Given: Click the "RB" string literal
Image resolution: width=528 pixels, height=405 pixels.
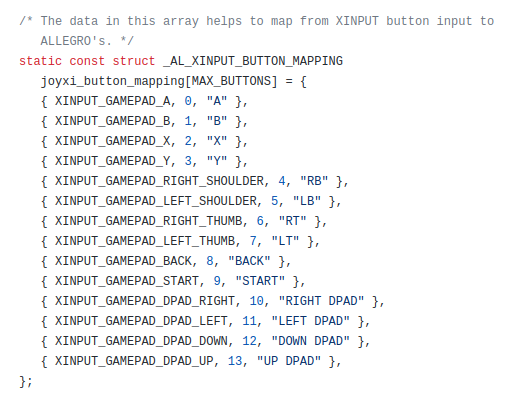Looking at the screenshot, I should pyautogui.click(x=314, y=181).
